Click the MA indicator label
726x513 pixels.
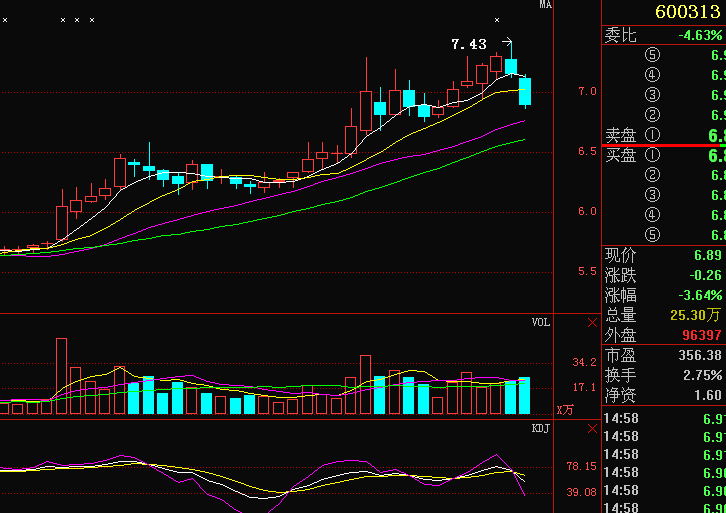tap(545, 5)
